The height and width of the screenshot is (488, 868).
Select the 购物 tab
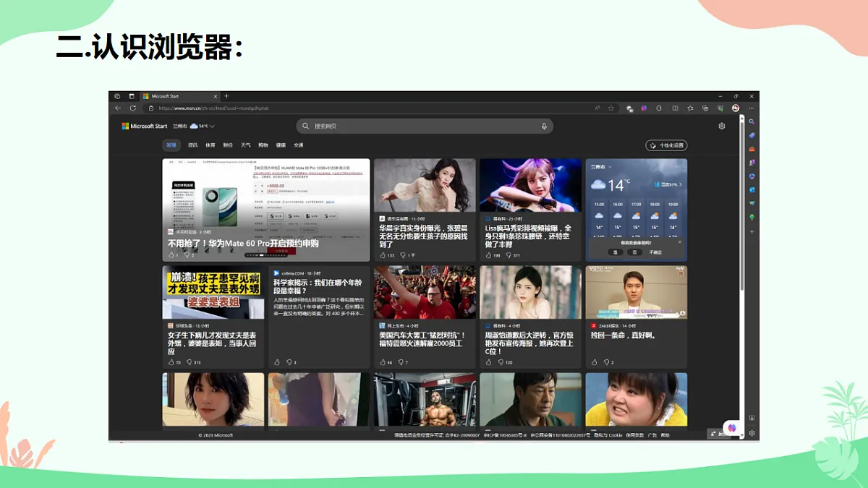pos(263,145)
